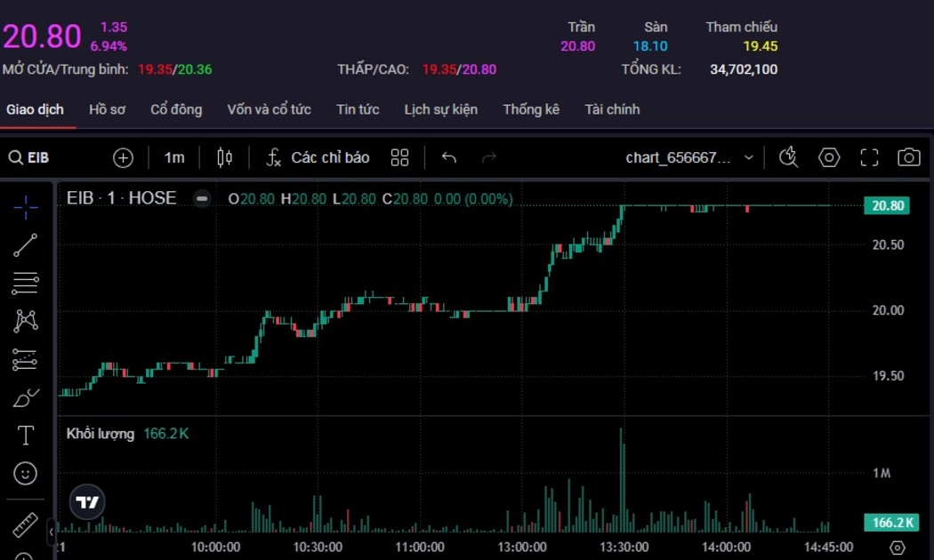This screenshot has width=934, height=560.
Task: Select the Text annotation tool
Action: click(26, 436)
